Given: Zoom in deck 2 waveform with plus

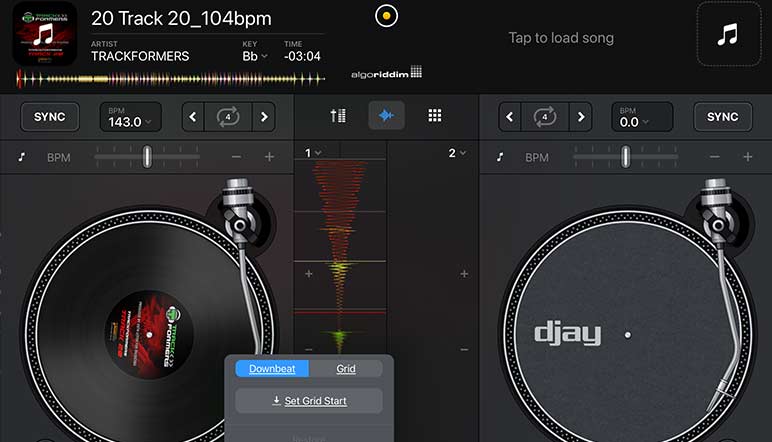Looking at the screenshot, I should click(464, 274).
